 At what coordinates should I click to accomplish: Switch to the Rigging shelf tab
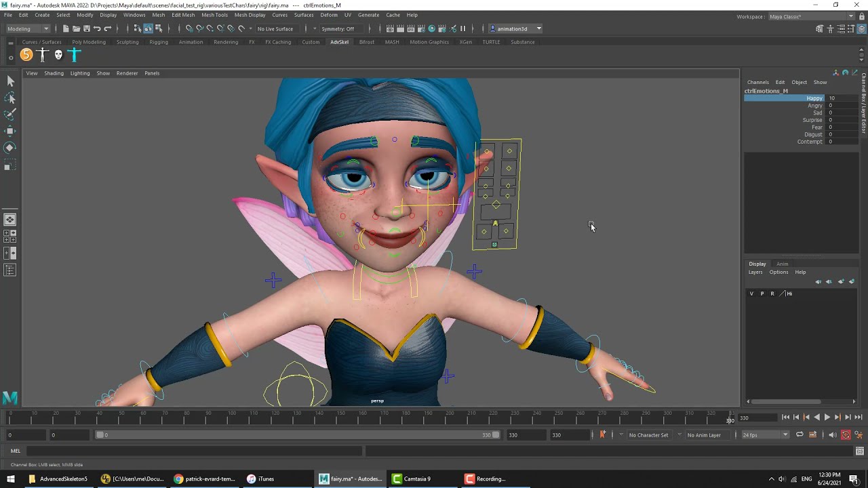tap(159, 42)
